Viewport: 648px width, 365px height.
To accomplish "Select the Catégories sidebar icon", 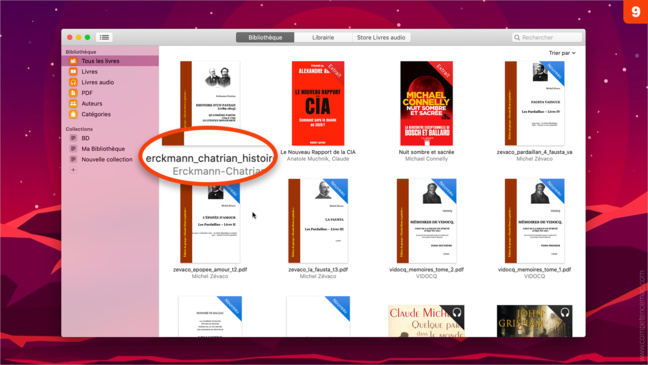I will coord(73,114).
